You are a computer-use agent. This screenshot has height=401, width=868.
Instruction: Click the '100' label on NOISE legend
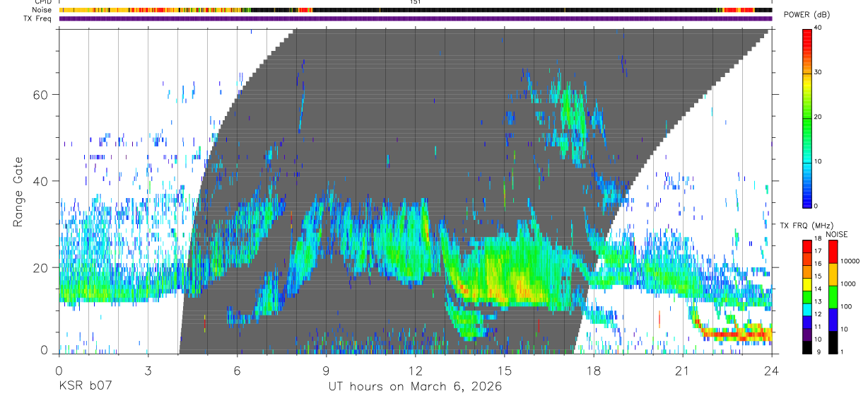(x=847, y=306)
